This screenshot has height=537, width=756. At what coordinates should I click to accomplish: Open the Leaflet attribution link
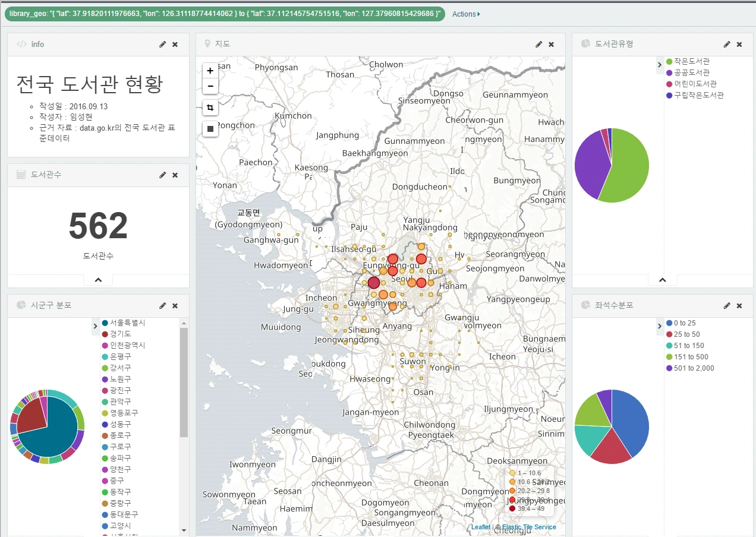click(x=480, y=527)
